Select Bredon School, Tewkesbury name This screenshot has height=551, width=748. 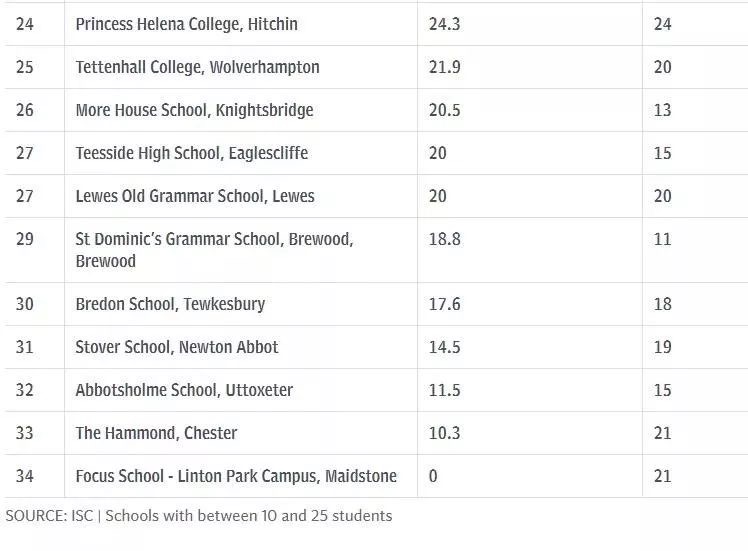coord(170,304)
